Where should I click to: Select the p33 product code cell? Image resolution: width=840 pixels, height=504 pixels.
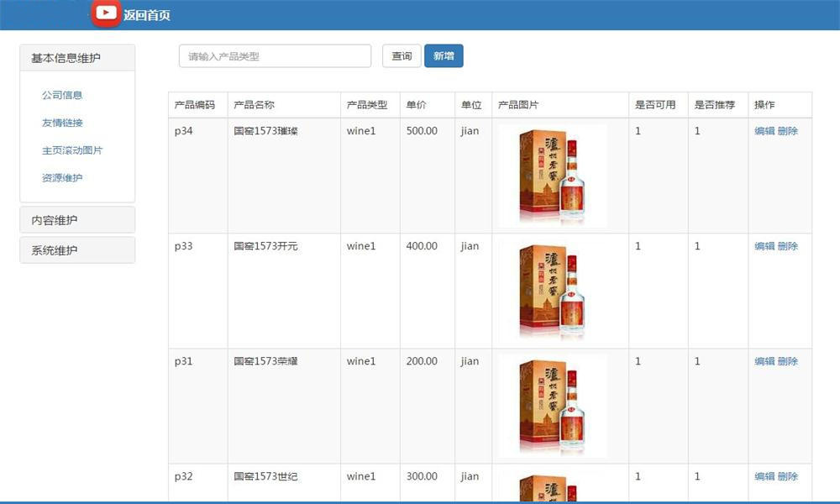(x=198, y=291)
